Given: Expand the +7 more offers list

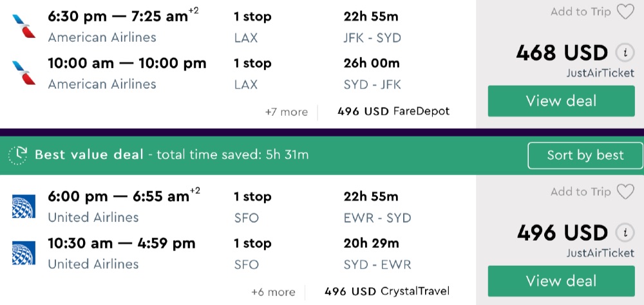Looking at the screenshot, I should [x=286, y=112].
